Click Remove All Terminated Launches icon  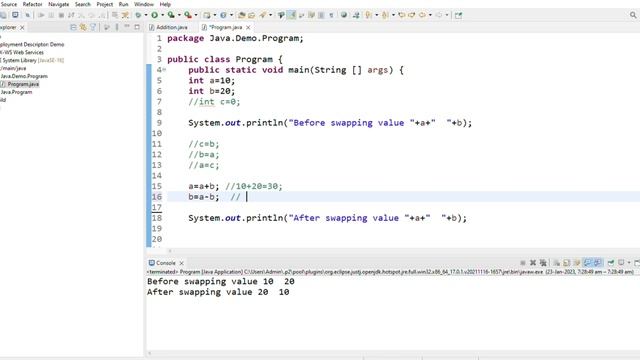(x=543, y=263)
